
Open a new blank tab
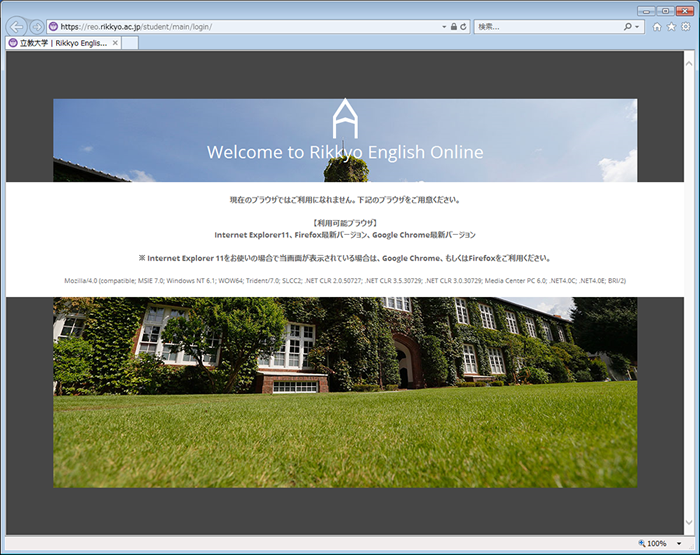coord(130,43)
